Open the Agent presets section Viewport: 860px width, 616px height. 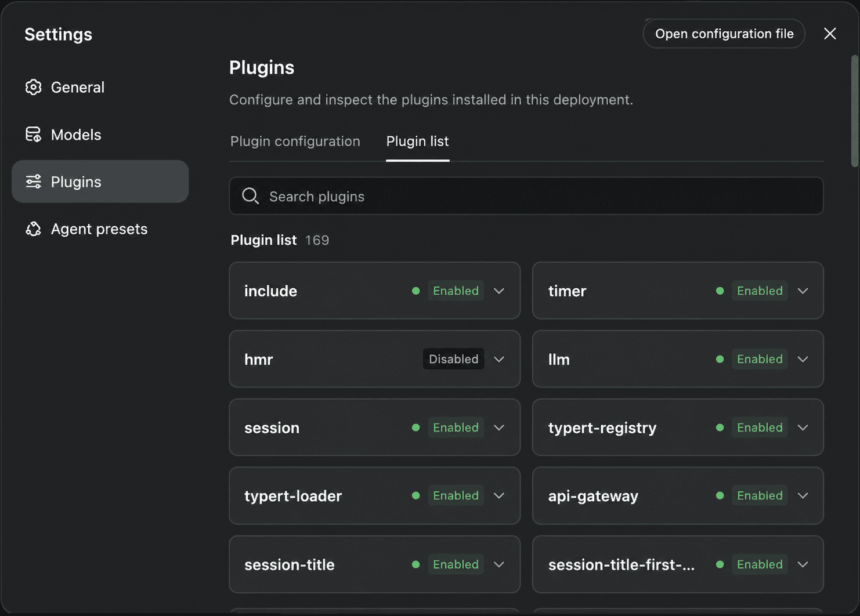click(x=100, y=229)
